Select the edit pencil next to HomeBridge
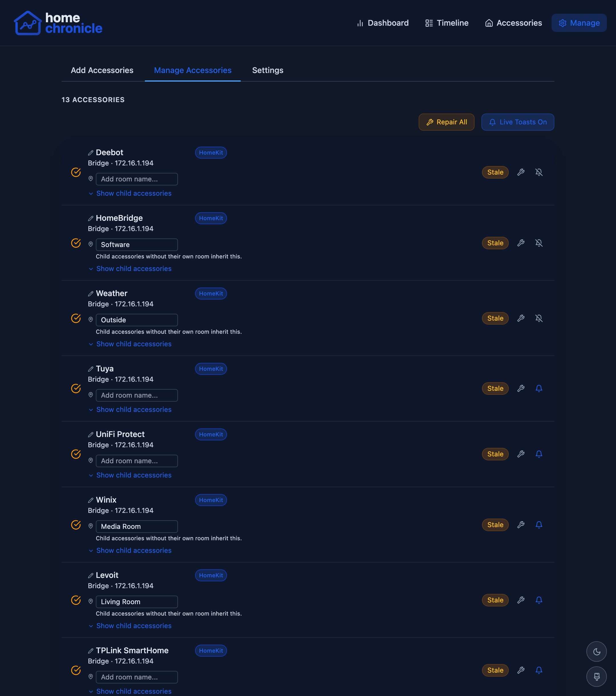This screenshot has width=616, height=696. pyautogui.click(x=91, y=218)
